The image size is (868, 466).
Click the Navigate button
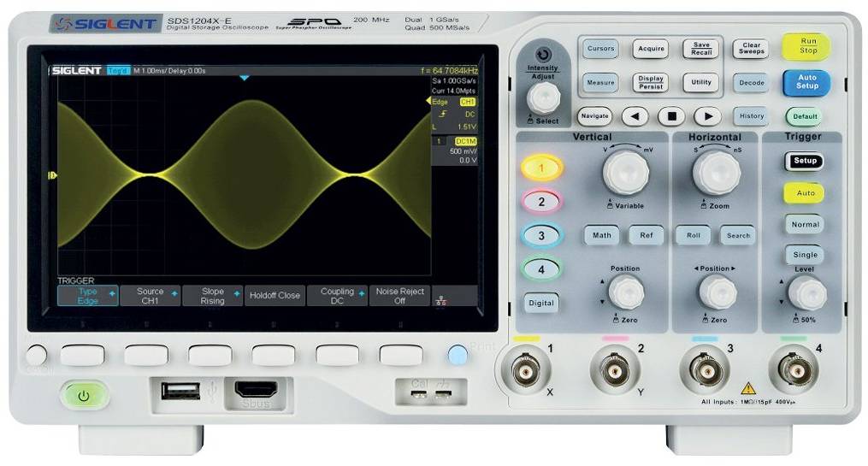click(594, 116)
